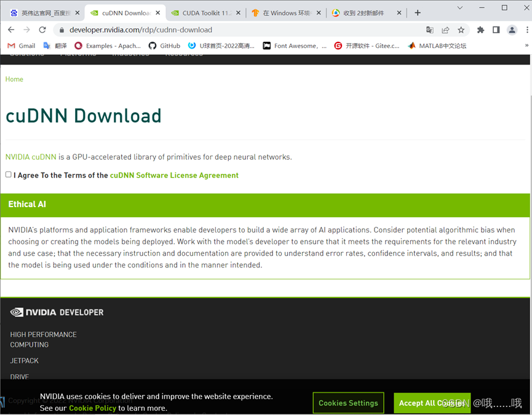Viewport: 532px width, 415px height.
Task: Accept all cookies button
Action: [432, 403]
